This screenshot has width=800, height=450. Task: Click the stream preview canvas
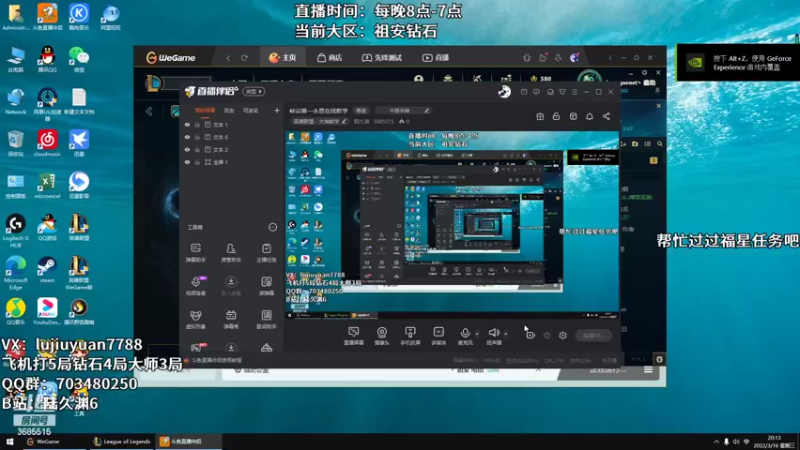click(x=452, y=225)
